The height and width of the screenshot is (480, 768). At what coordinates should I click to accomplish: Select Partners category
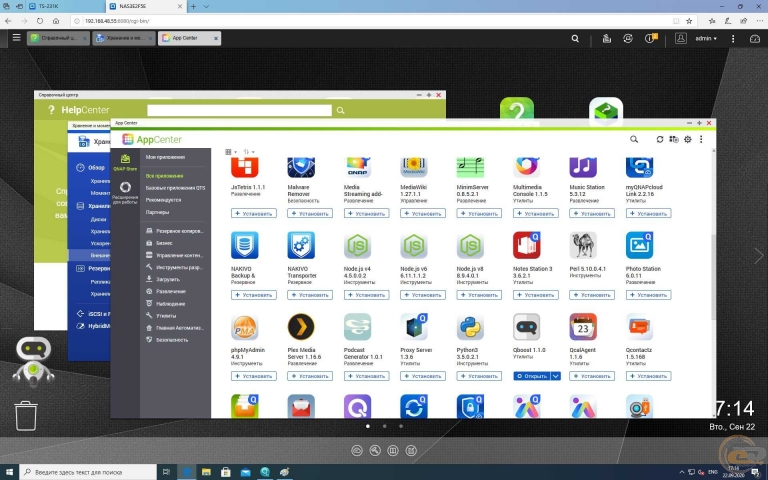(157, 212)
